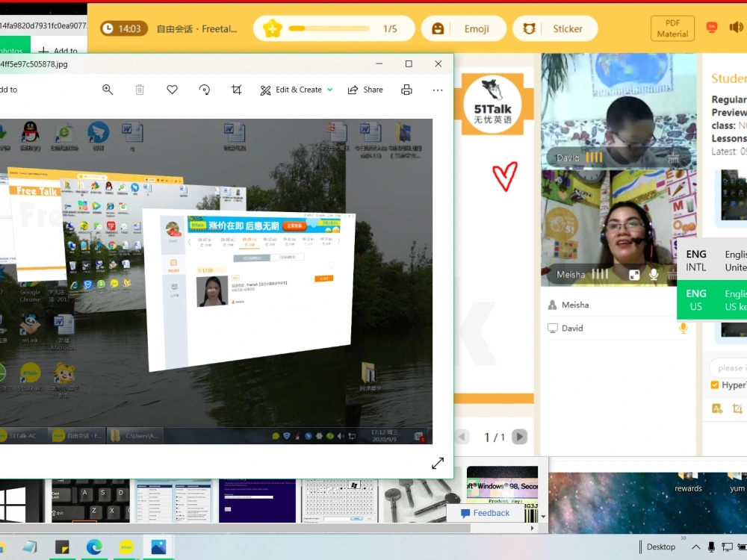Viewport: 747px width, 560px height.
Task: Open the notepad icon on the taskbar
Action: [x=30, y=547]
